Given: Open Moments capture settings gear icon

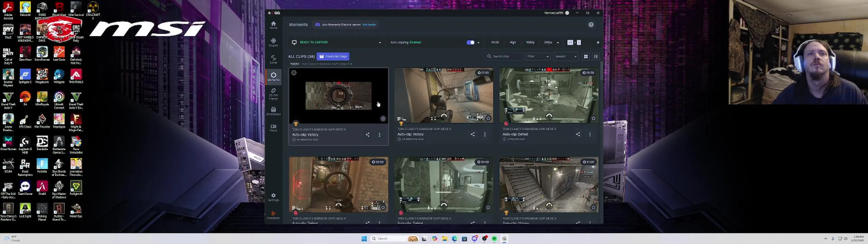Looking at the screenshot, I should coord(598,42).
